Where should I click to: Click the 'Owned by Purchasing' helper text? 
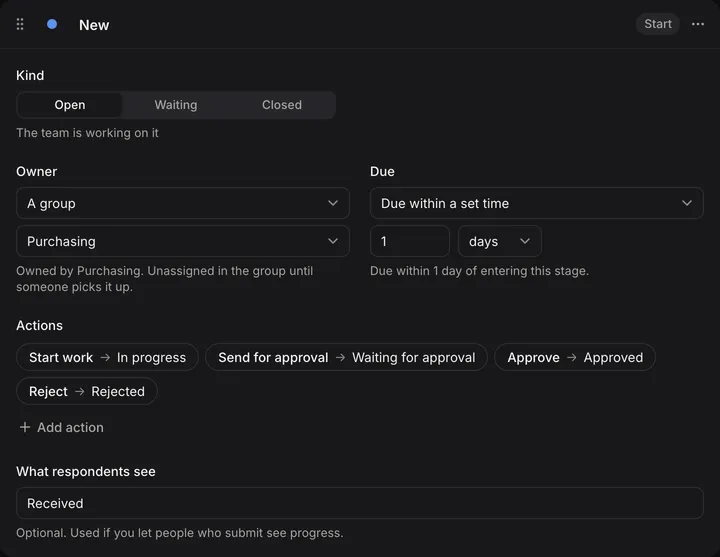coord(164,279)
